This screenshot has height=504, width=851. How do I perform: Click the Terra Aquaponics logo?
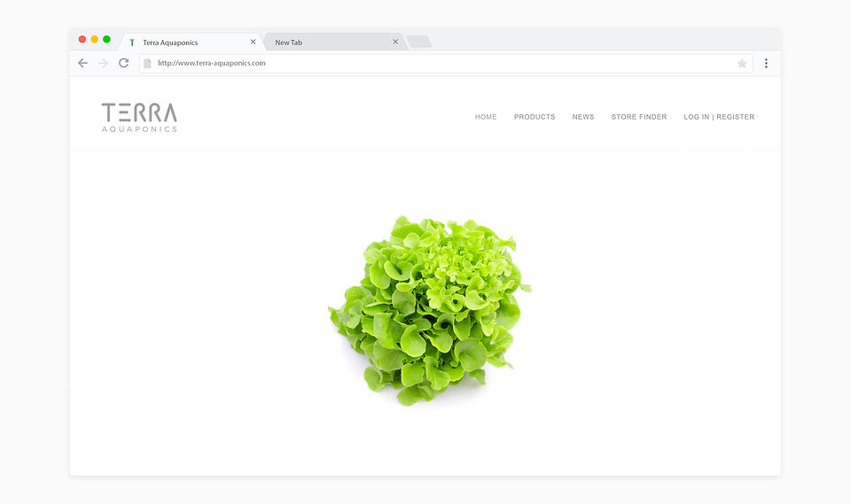[x=139, y=117]
